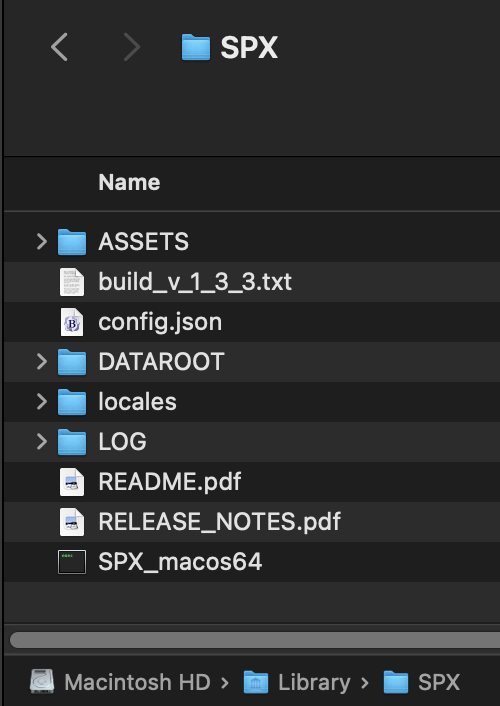Click the forward navigation arrow

pos(132,47)
